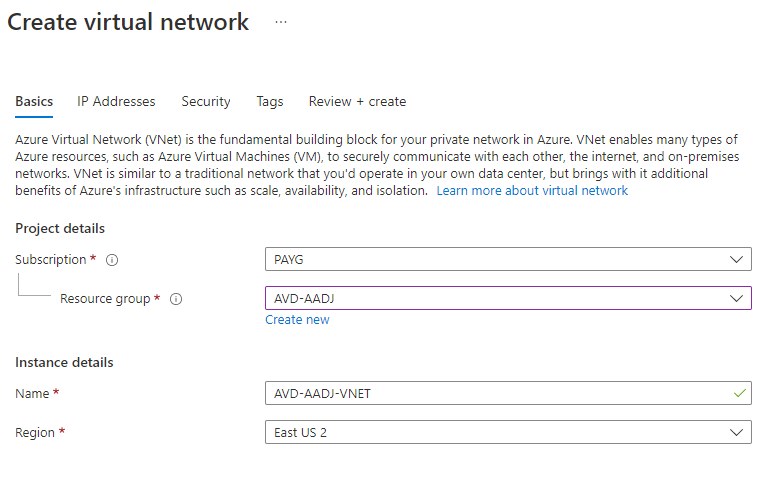Viewport: 769px width, 486px height.
Task: Expand the Resource group dropdown AVD-AADJ
Action: click(507, 299)
